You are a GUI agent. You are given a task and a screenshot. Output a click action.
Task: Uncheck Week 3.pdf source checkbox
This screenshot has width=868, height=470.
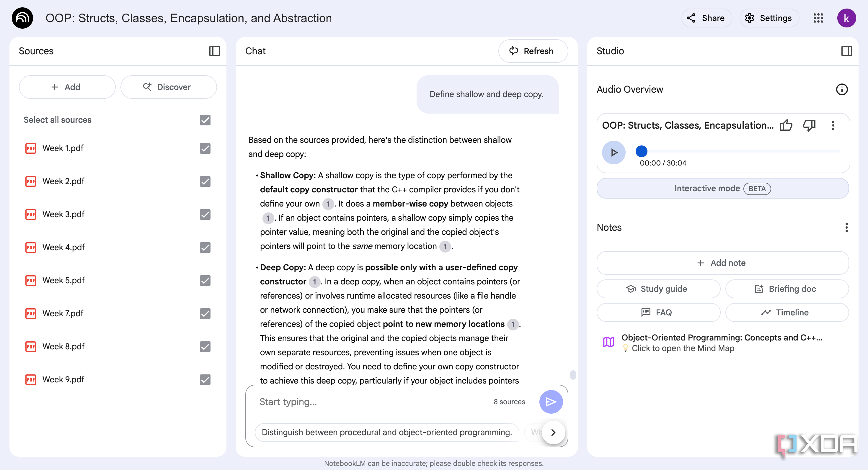[x=205, y=214]
